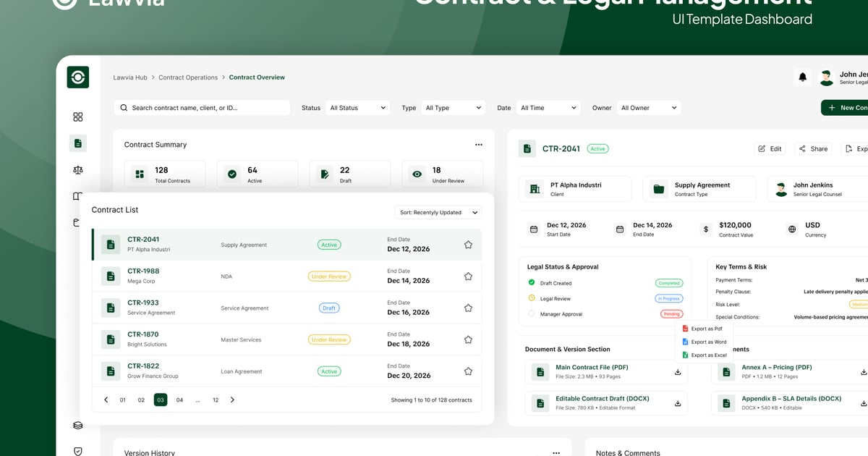
Task: Open the book library icon in sidebar
Action: [77, 196]
